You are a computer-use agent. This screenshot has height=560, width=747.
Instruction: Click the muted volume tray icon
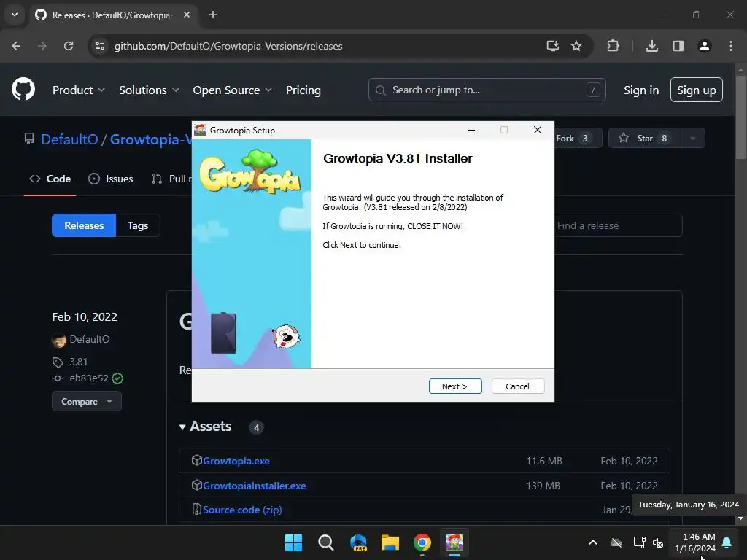(659, 542)
